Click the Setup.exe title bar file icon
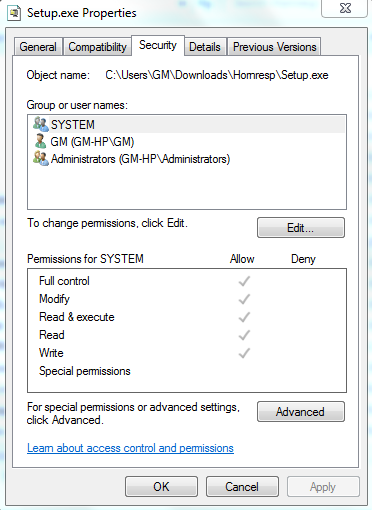 (14, 13)
